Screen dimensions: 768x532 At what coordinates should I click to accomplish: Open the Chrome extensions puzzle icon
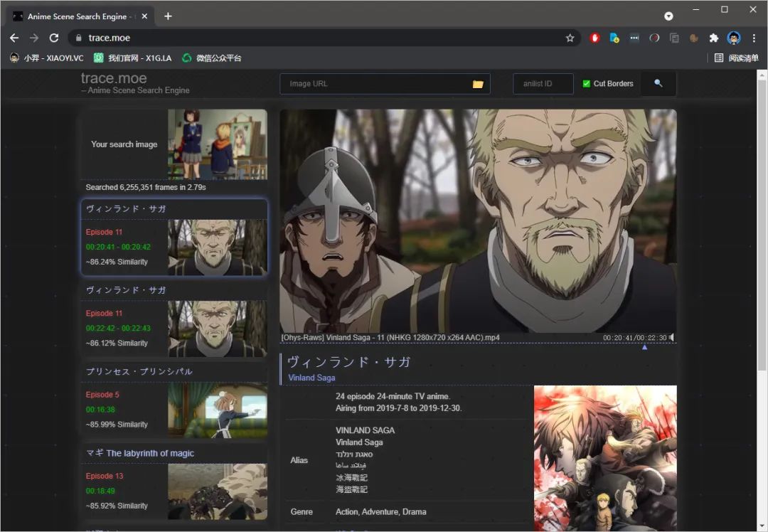click(714, 38)
